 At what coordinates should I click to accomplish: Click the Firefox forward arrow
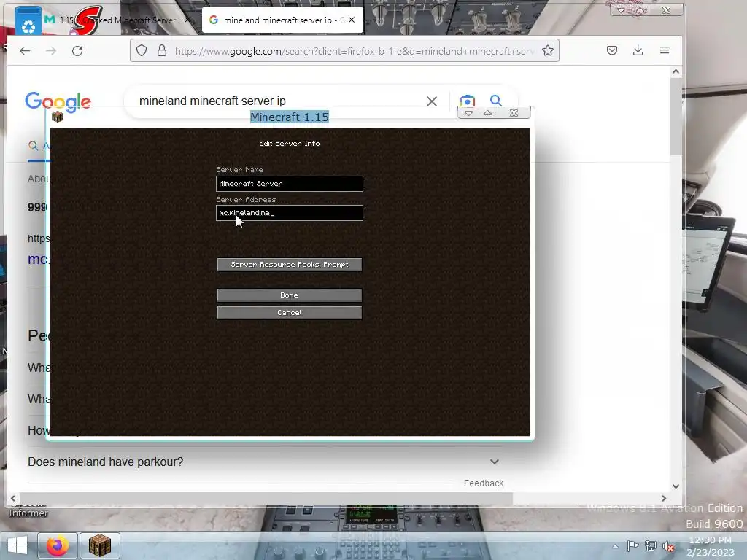pos(51,50)
